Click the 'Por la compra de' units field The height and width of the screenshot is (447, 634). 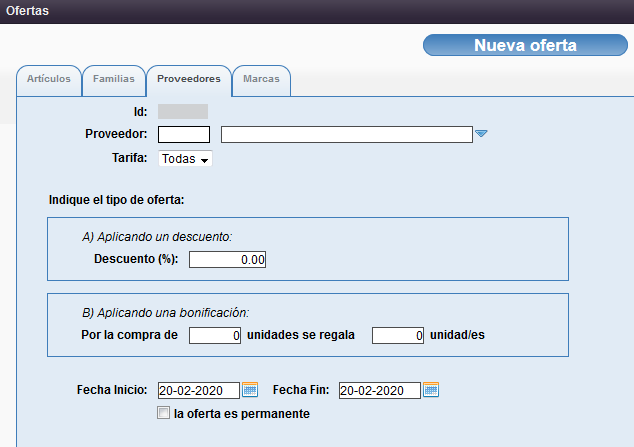(215, 335)
